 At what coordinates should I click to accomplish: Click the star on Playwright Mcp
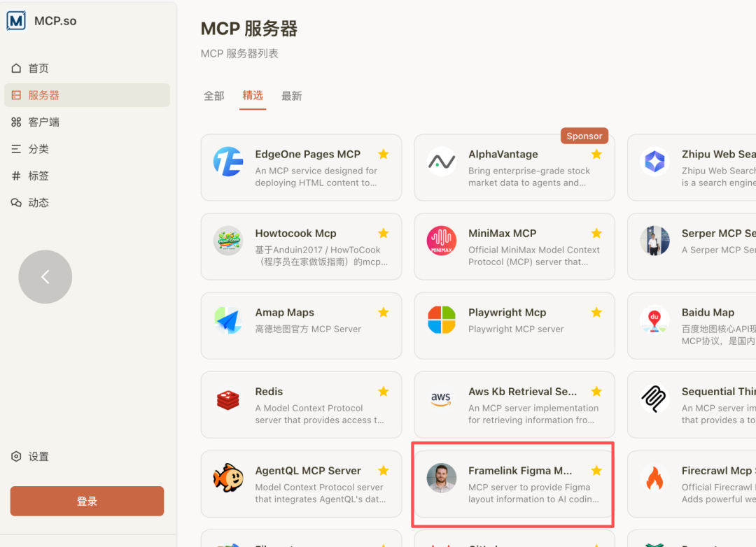pos(596,312)
